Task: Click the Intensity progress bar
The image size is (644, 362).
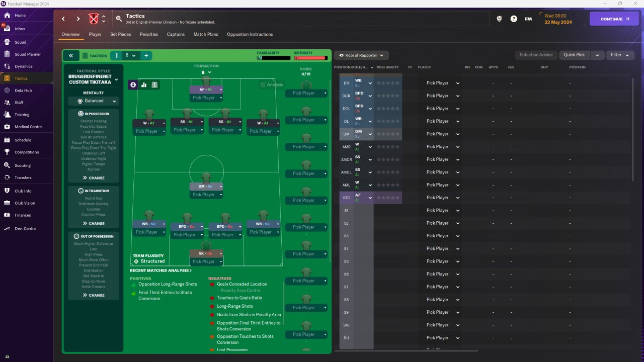Action: click(311, 58)
